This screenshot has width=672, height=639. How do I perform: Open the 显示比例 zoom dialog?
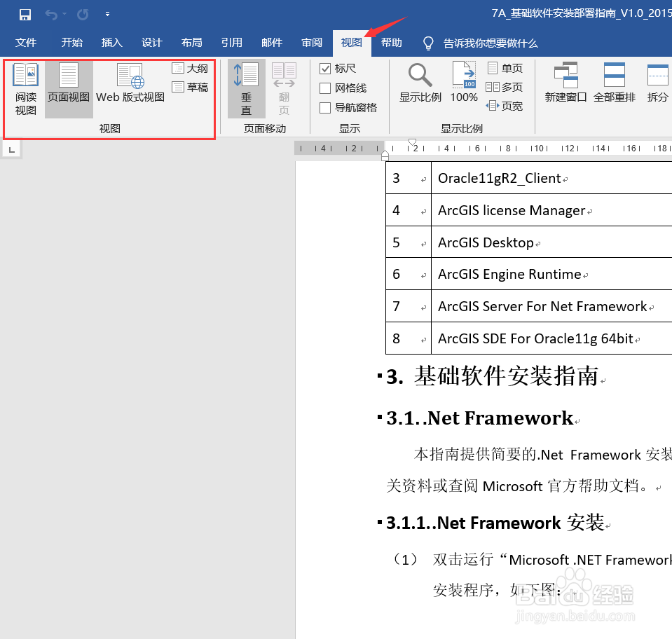click(420, 83)
